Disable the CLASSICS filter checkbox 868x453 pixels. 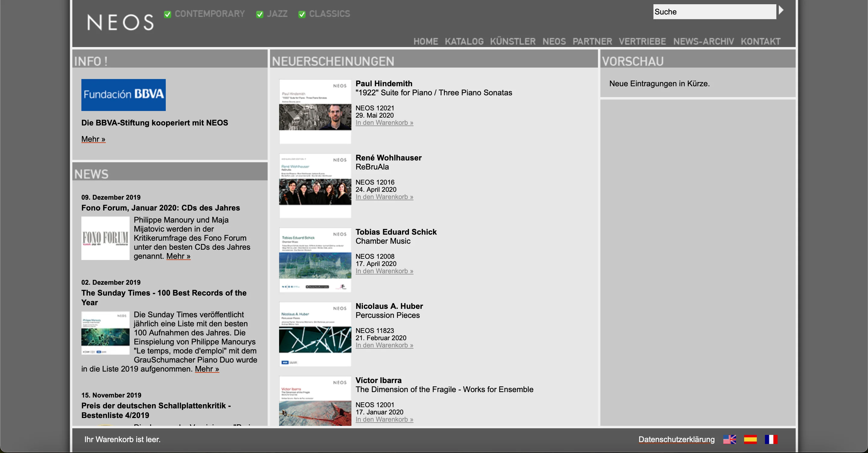tap(302, 14)
